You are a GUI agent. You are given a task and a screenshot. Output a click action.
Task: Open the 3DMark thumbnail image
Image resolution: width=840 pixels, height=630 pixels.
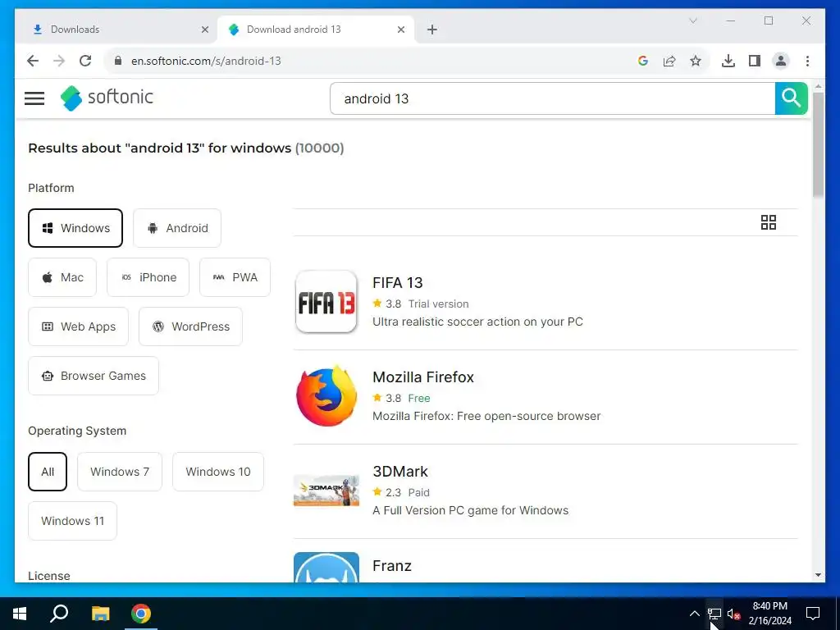pyautogui.click(x=326, y=491)
